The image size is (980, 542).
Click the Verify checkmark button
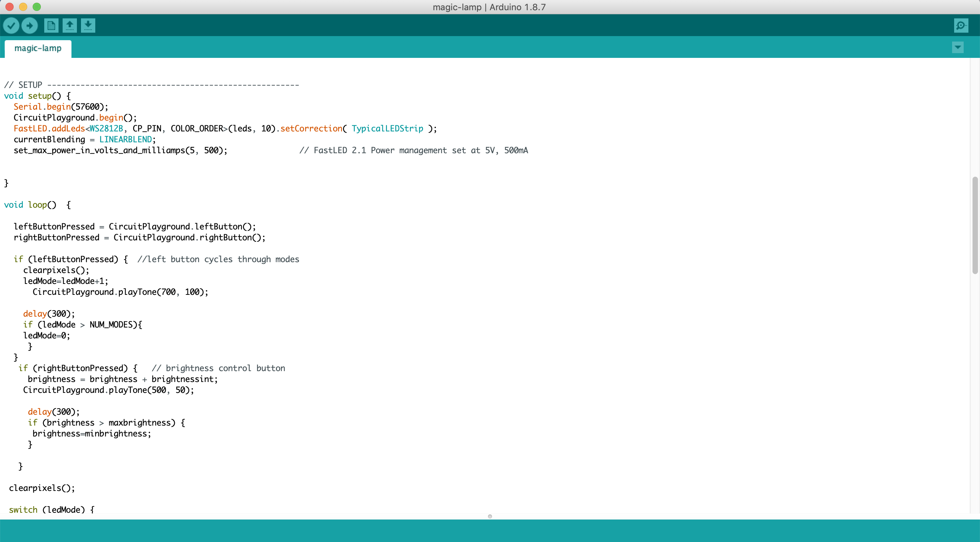[x=12, y=26]
